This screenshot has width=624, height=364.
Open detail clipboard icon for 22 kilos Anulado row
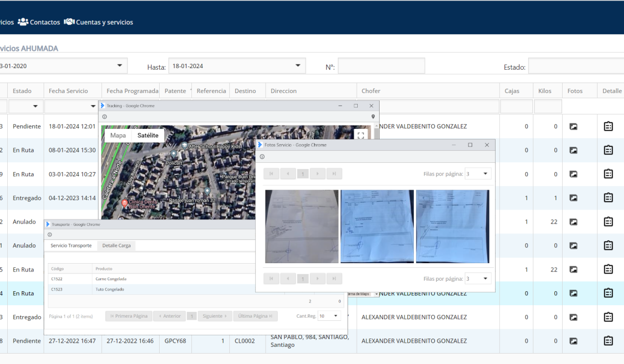tap(608, 222)
